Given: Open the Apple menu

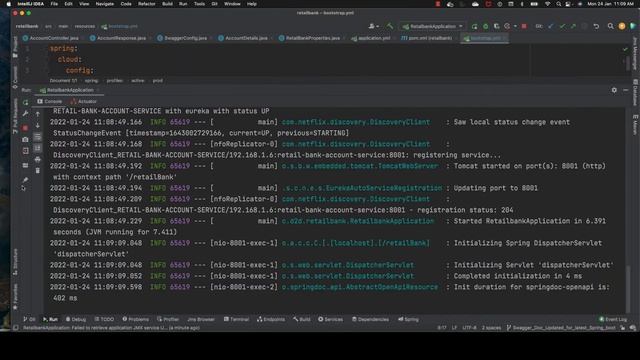Looking at the screenshot, I should pyautogui.click(x=9, y=4).
